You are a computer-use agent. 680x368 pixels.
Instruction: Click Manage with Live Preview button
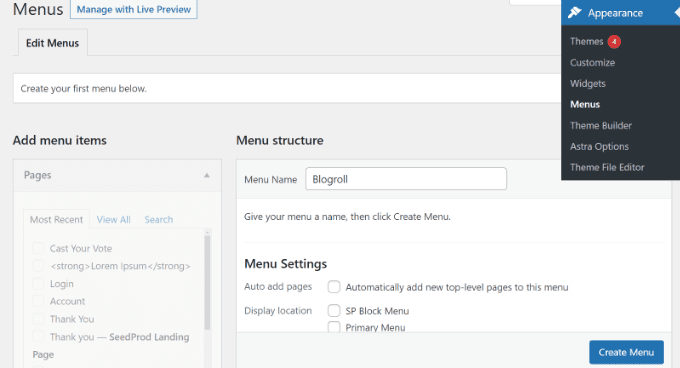134,9
